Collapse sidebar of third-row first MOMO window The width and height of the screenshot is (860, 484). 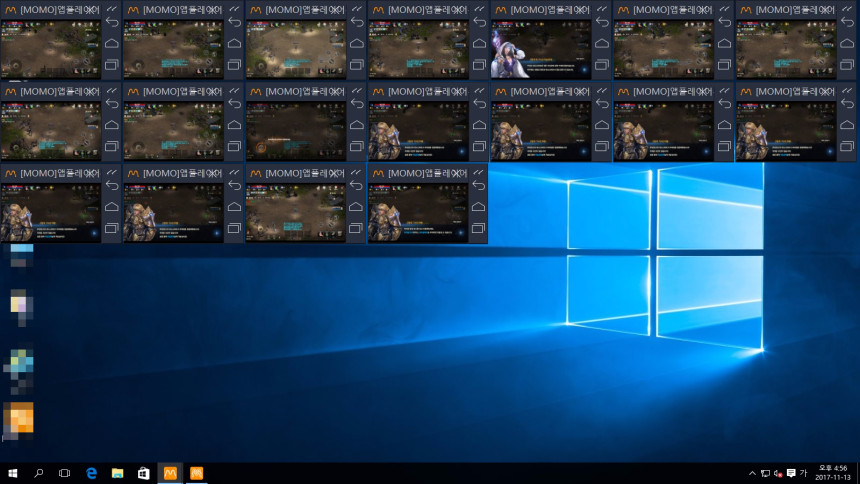click(112, 172)
